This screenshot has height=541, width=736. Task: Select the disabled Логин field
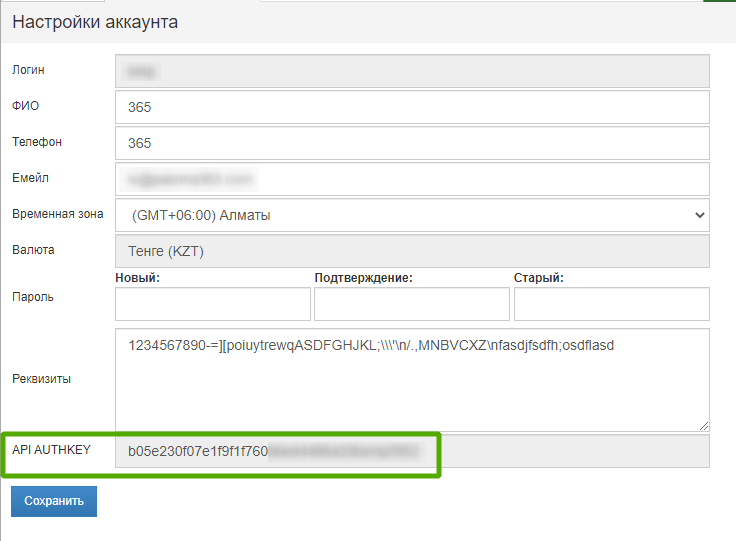[412, 71]
